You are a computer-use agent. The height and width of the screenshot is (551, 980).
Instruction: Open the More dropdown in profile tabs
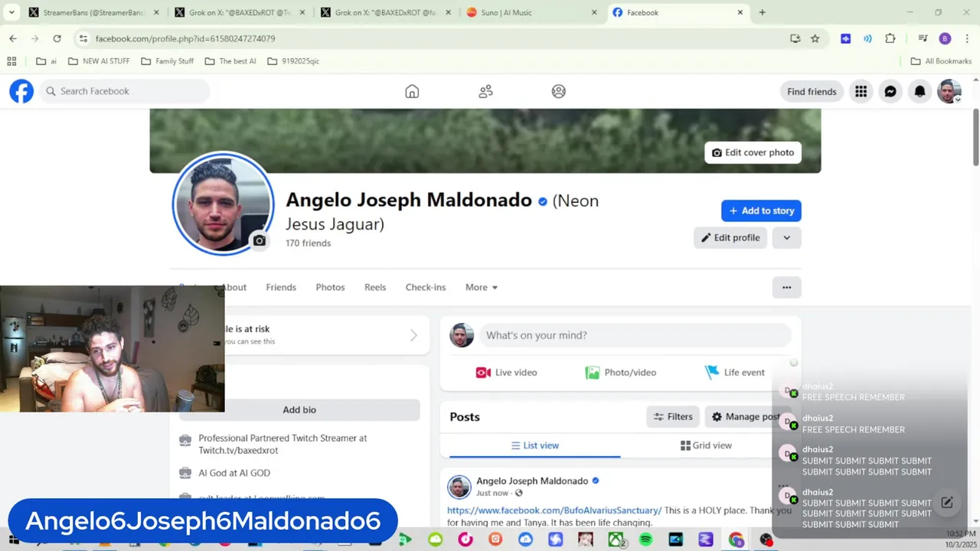click(x=482, y=288)
